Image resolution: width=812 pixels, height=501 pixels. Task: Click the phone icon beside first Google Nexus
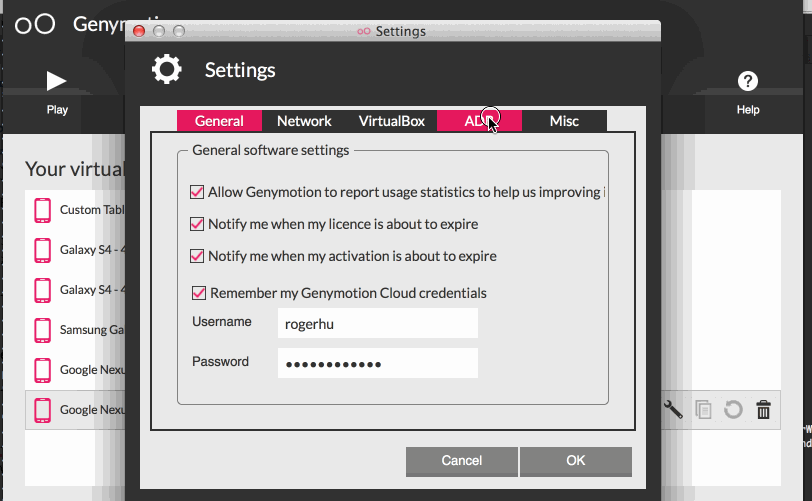point(42,370)
